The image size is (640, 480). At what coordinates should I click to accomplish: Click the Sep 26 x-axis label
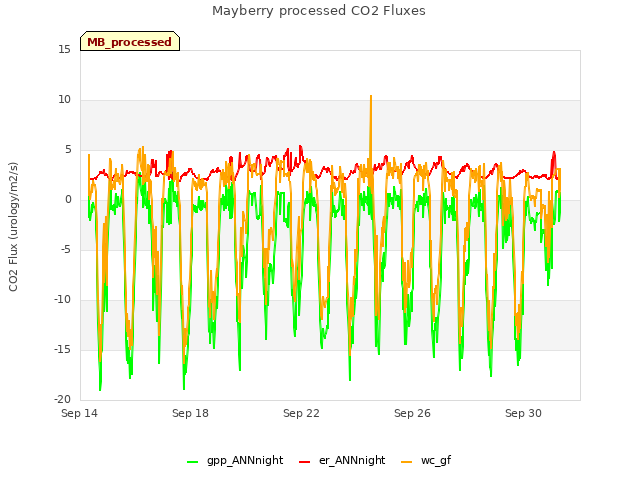(x=412, y=413)
